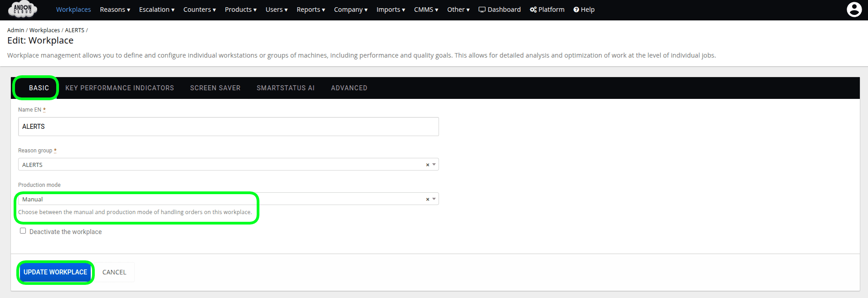868x298 pixels.
Task: Clear the Reason group selection (×)
Action: (x=427, y=165)
